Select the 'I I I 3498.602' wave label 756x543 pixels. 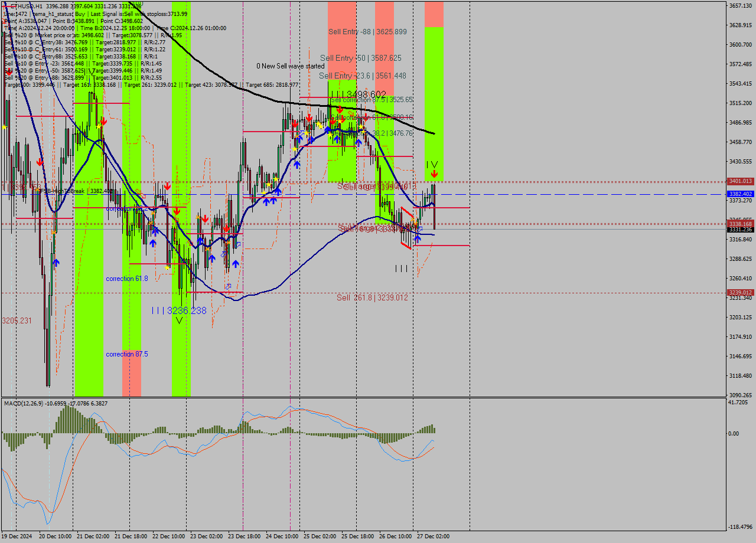[359, 94]
